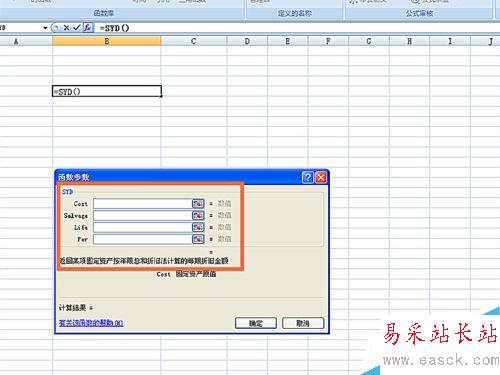
Task: Click the Cost range selector icon
Action: [198, 203]
